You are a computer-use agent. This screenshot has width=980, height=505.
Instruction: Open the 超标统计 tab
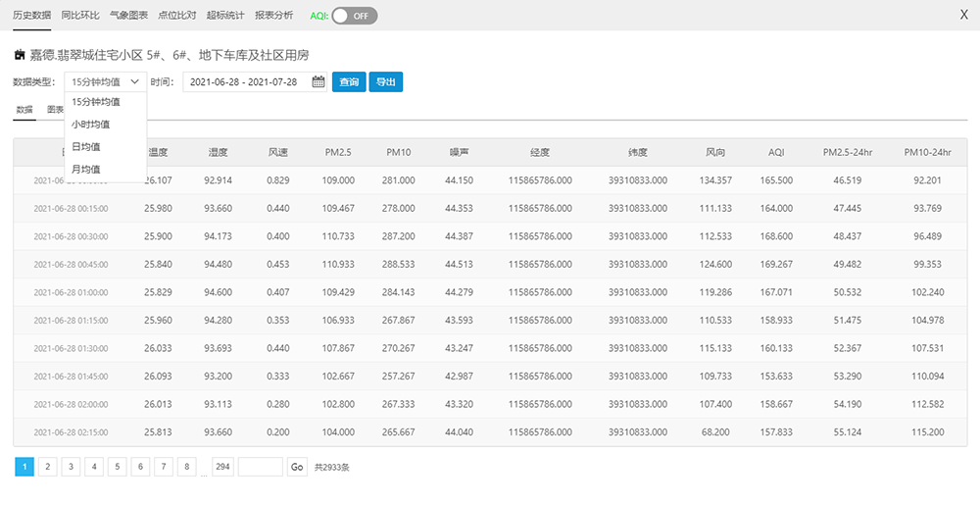(x=224, y=16)
